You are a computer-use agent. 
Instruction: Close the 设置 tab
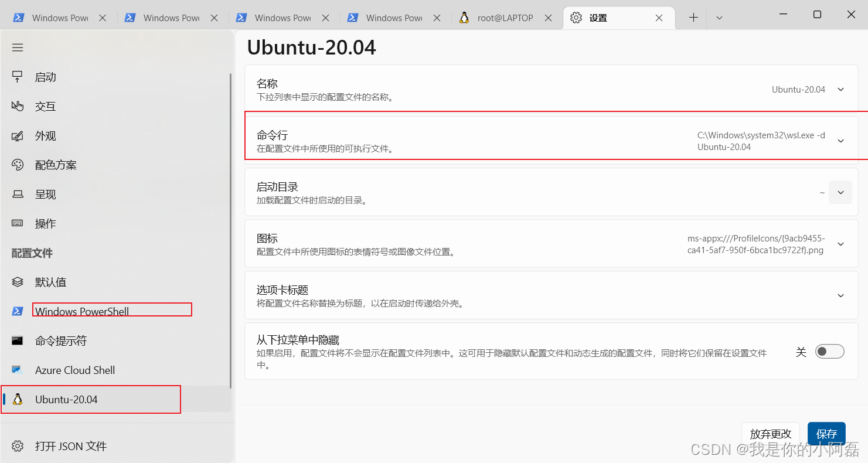[659, 18]
